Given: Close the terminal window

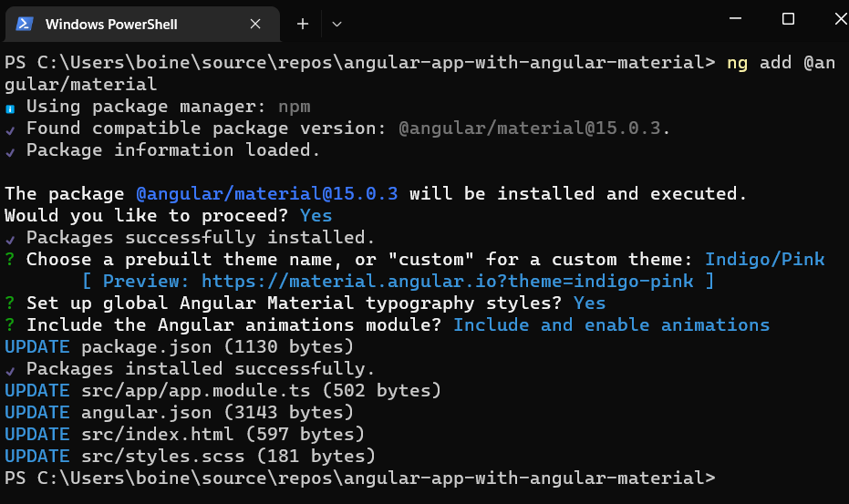Looking at the screenshot, I should pyautogui.click(x=841, y=19).
